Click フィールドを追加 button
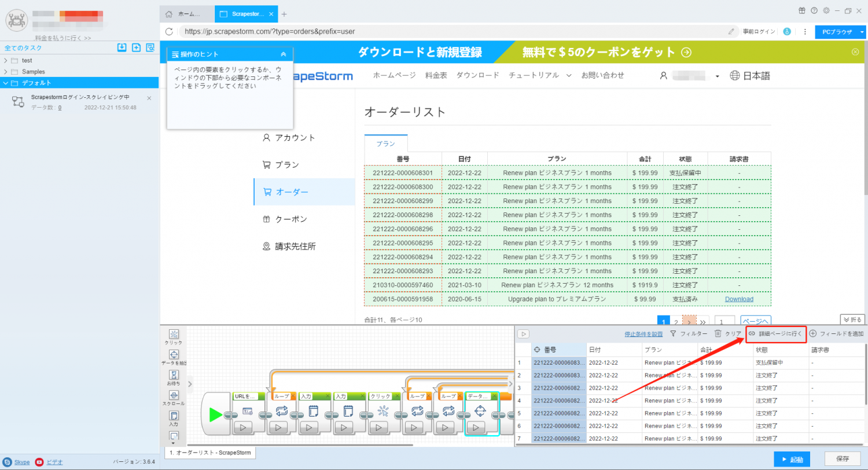Viewport: 868px width, 470px height. (x=837, y=333)
